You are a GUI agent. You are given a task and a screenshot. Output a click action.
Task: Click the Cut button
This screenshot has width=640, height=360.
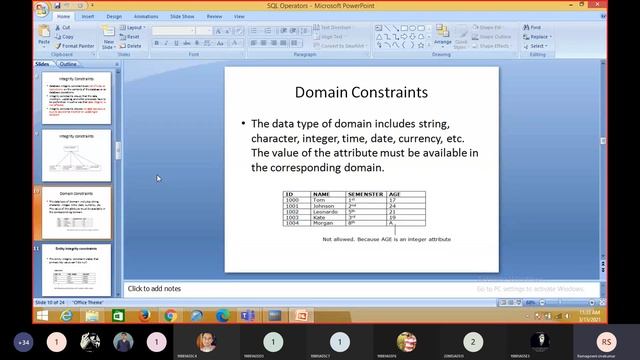[63, 27]
